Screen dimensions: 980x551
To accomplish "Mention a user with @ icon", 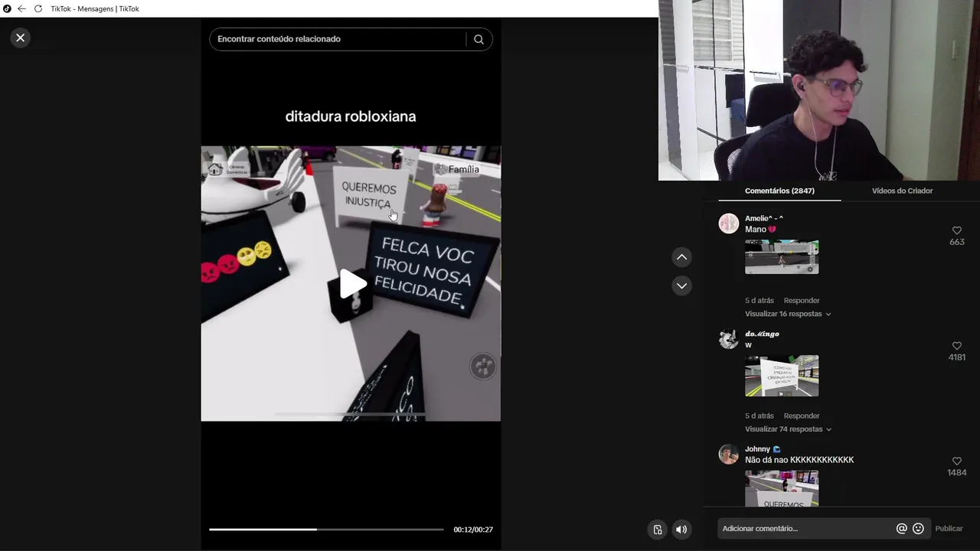I will tap(901, 529).
